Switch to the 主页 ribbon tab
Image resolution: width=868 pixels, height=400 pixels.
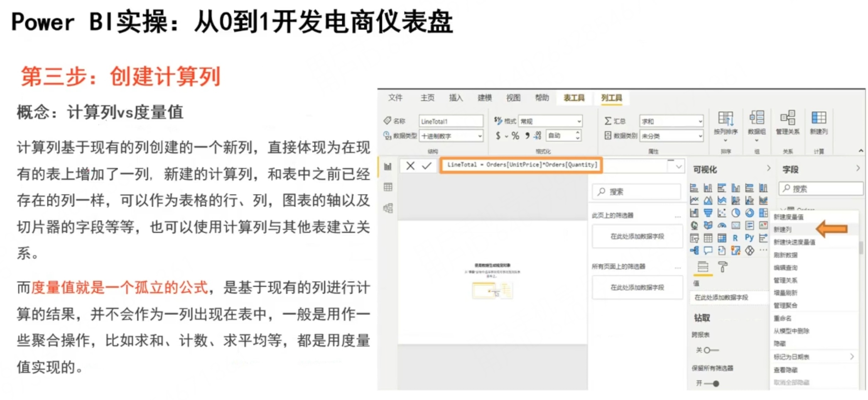click(427, 98)
